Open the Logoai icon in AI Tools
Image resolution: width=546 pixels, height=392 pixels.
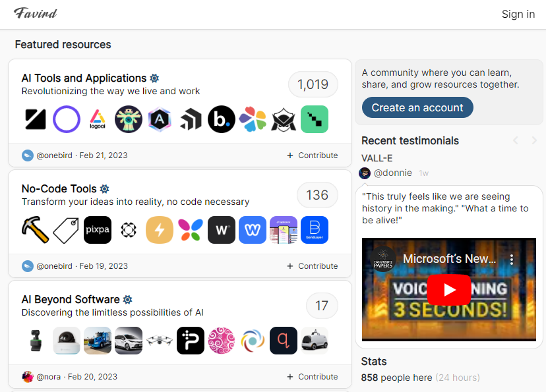97,119
